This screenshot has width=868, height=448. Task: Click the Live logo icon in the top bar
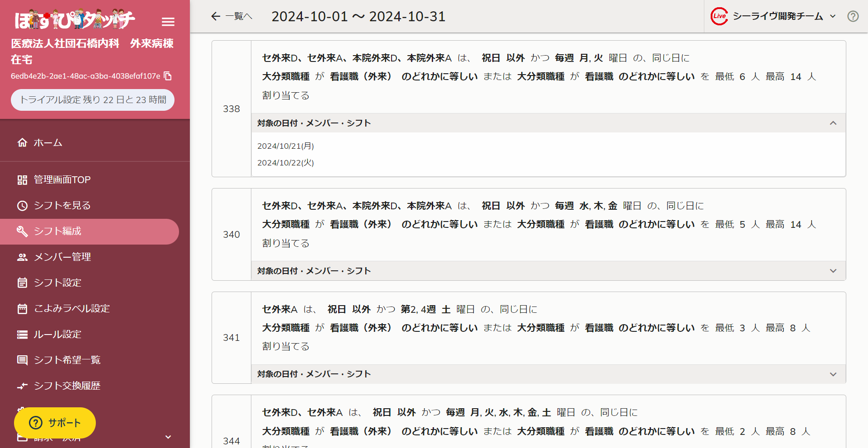tap(719, 16)
